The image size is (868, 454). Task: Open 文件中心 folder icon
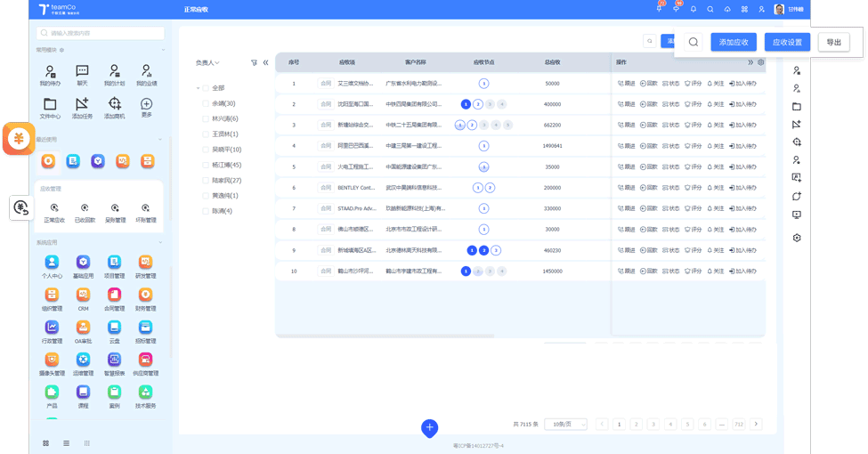tap(50, 104)
